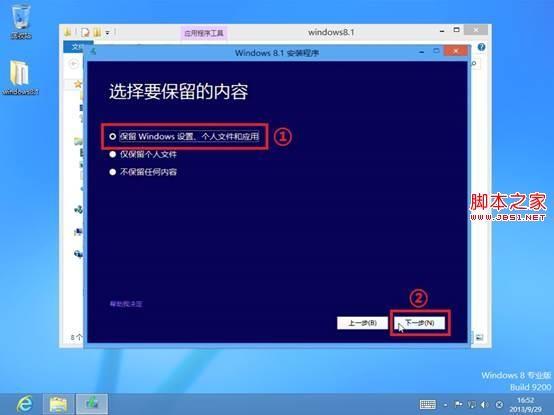Click the Network icon in Explorer sidebar
The width and height of the screenshot is (554, 415).
pyautogui.click(x=78, y=253)
